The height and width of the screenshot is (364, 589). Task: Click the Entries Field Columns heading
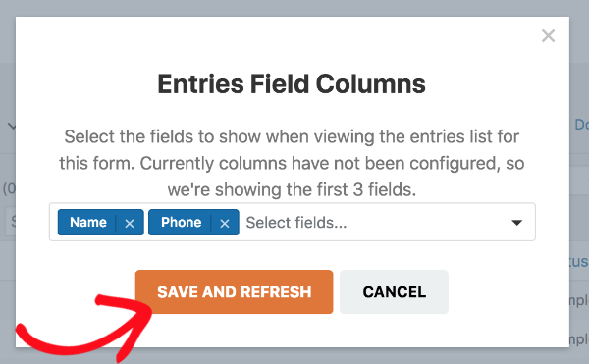coord(292,83)
